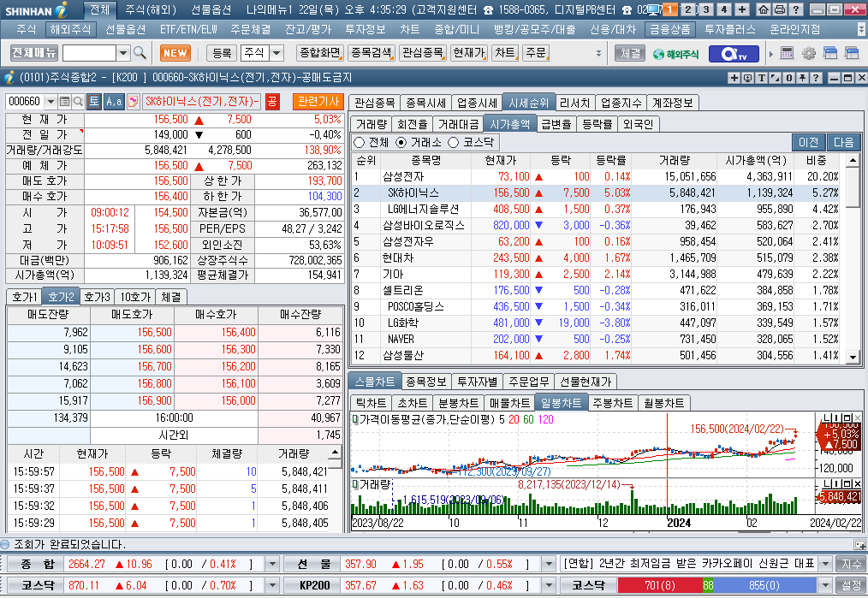The height and width of the screenshot is (598, 868).
Task: Click the 등록 button in toolbar
Action: click(222, 53)
